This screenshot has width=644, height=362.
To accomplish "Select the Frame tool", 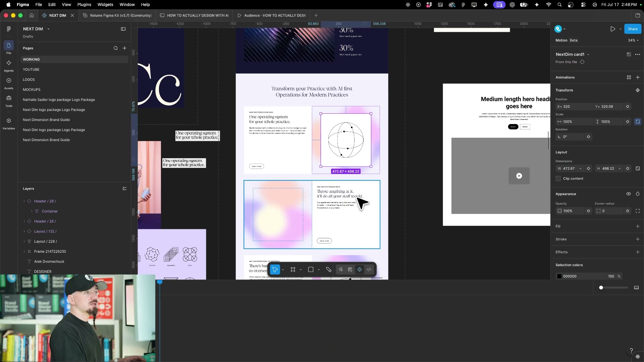I will [293, 269].
